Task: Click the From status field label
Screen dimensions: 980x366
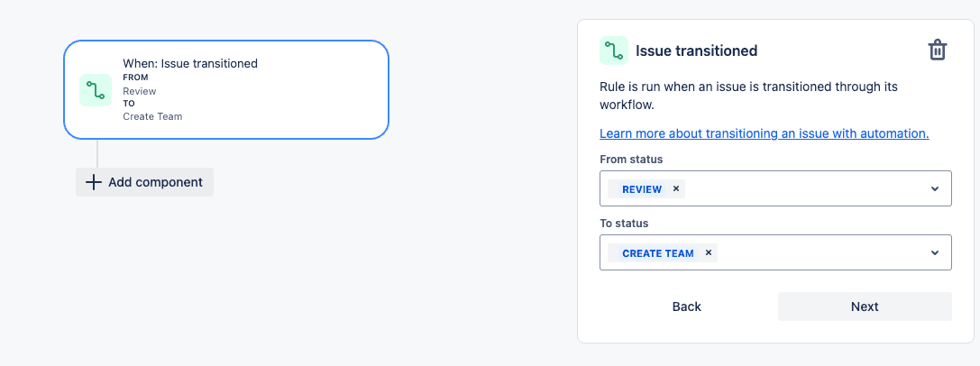Action: click(x=630, y=160)
